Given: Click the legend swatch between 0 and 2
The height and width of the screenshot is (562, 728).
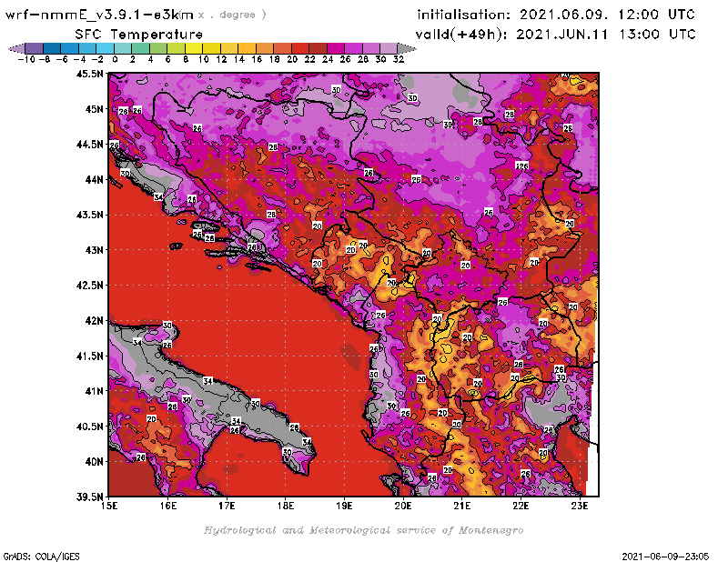Looking at the screenshot, I should (123, 48).
